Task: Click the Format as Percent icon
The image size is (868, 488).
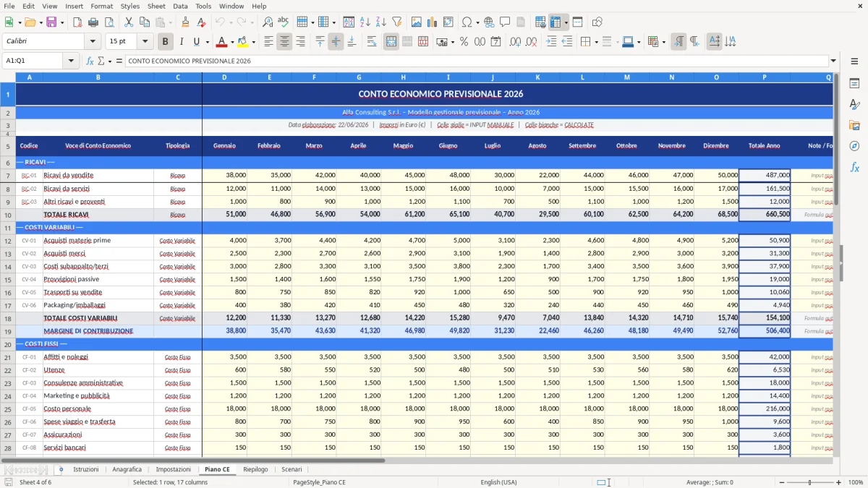Action: [x=464, y=42]
